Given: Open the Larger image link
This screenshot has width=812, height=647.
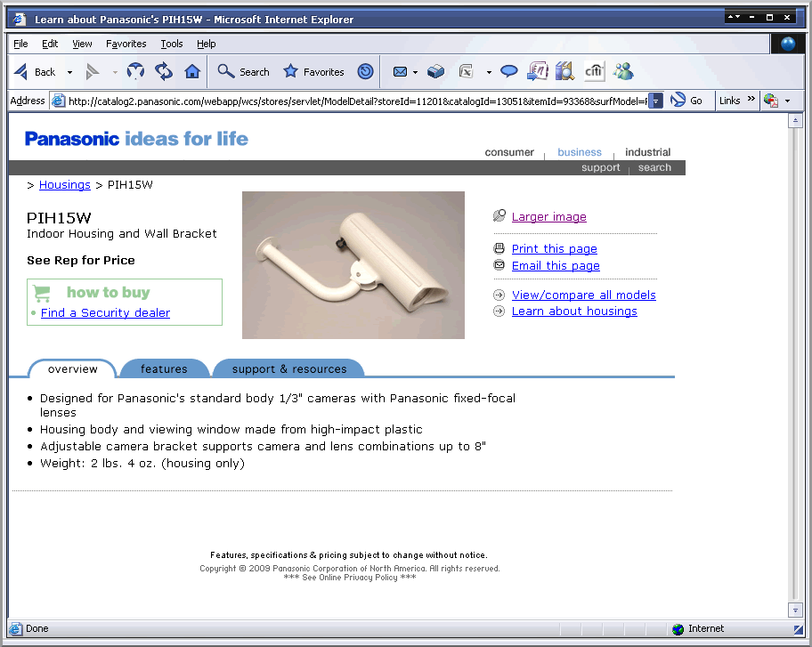Looking at the screenshot, I should click(x=549, y=216).
